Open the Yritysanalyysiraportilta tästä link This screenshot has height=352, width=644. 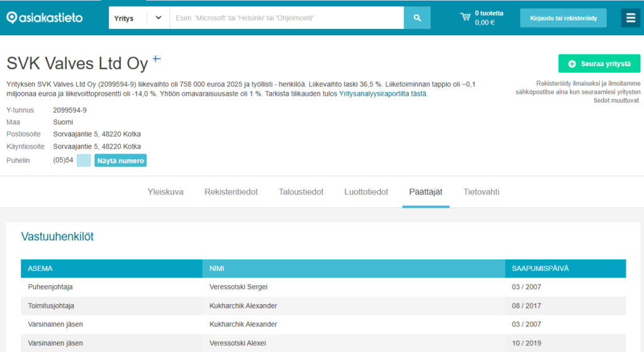382,93
